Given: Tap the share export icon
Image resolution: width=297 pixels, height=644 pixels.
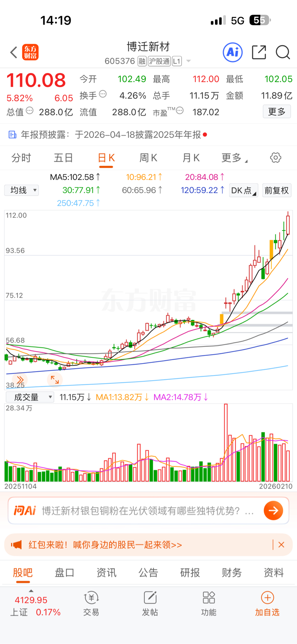Looking at the screenshot, I should pyautogui.click(x=259, y=52).
